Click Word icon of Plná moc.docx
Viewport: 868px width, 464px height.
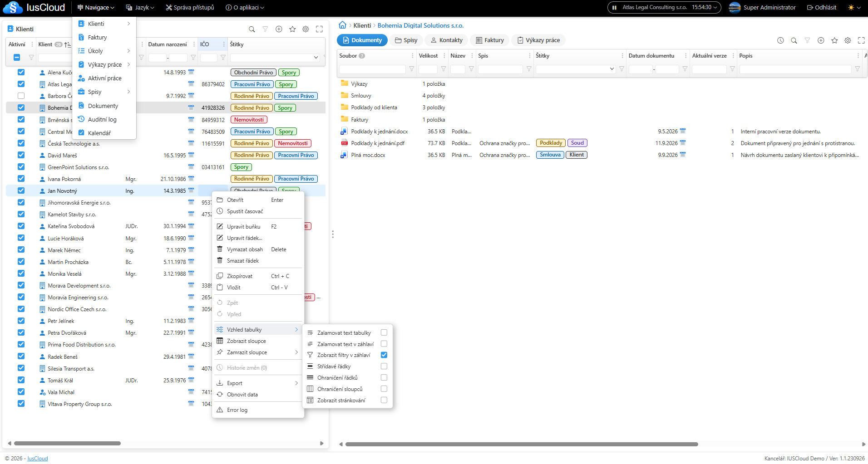tap(344, 155)
